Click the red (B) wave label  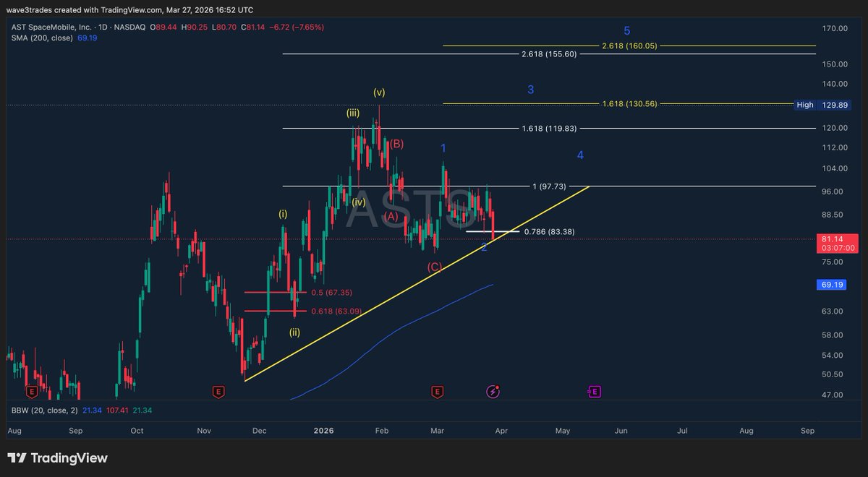396,144
